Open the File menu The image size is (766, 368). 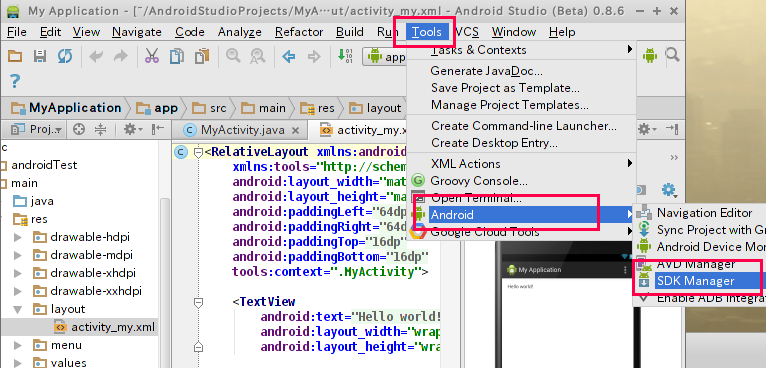[17, 32]
